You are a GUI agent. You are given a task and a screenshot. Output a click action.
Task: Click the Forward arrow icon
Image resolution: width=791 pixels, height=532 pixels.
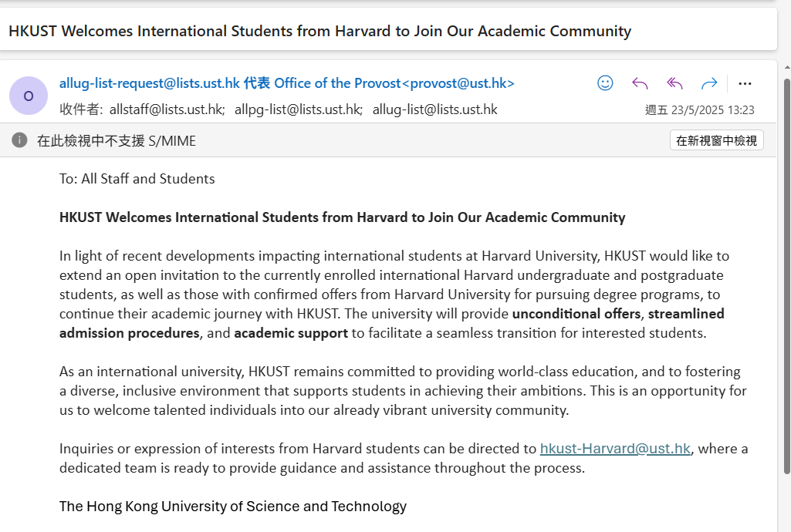point(709,83)
